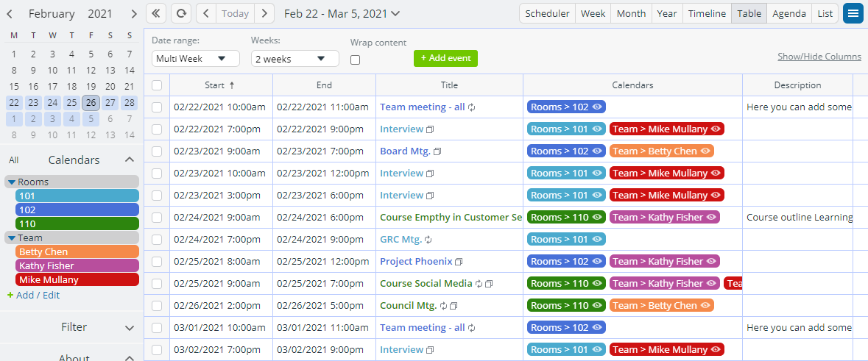Switch to Timeline view

pyautogui.click(x=707, y=13)
